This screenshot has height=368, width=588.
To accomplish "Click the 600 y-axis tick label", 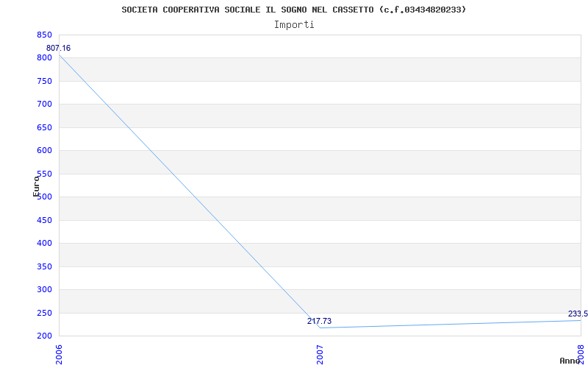I will [44, 151].
